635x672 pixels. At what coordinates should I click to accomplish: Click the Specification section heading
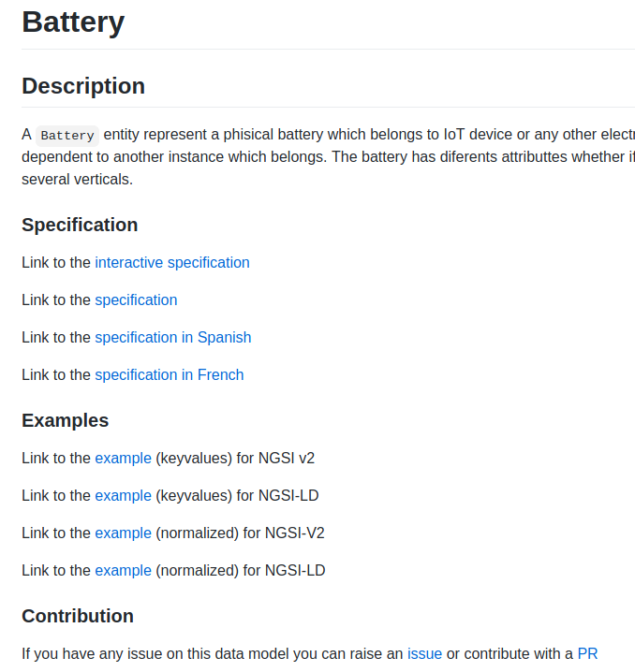coord(80,225)
